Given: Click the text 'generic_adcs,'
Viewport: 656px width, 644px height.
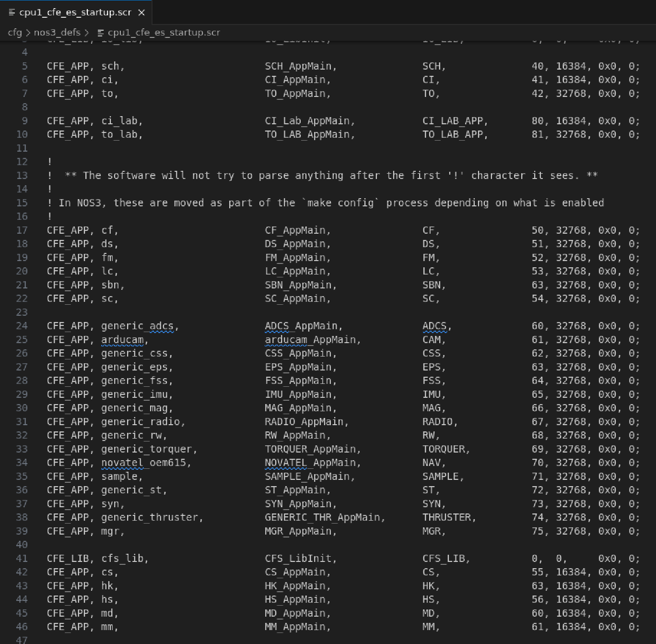Looking at the screenshot, I should coord(140,326).
